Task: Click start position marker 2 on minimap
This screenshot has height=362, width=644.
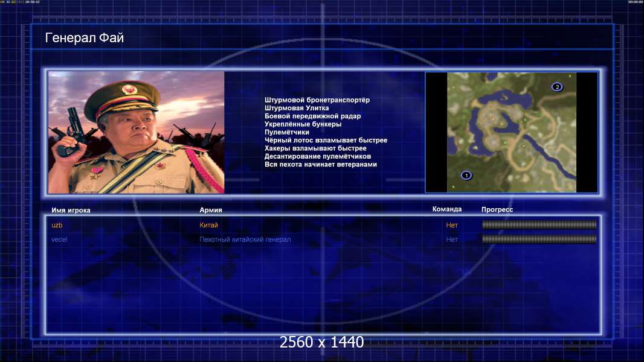Action: tap(557, 87)
